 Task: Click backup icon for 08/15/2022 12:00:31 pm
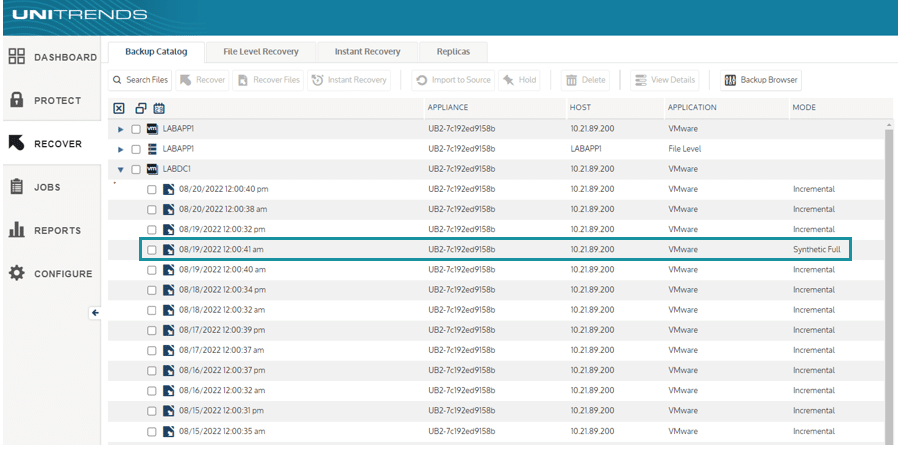pyautogui.click(x=168, y=411)
